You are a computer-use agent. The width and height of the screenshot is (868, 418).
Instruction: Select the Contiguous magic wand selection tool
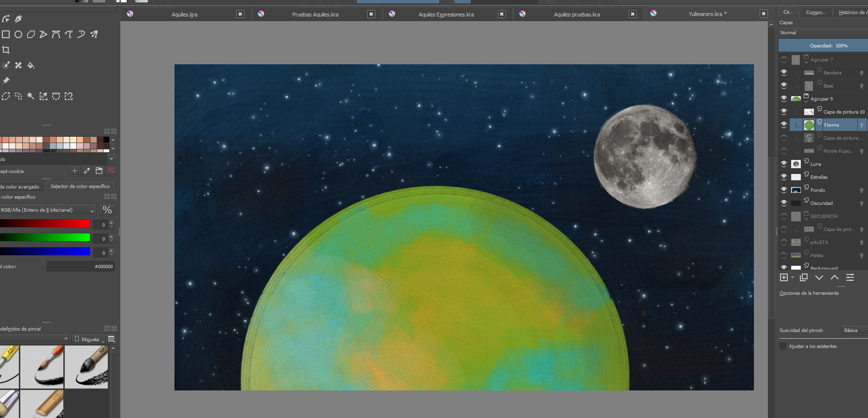click(31, 96)
